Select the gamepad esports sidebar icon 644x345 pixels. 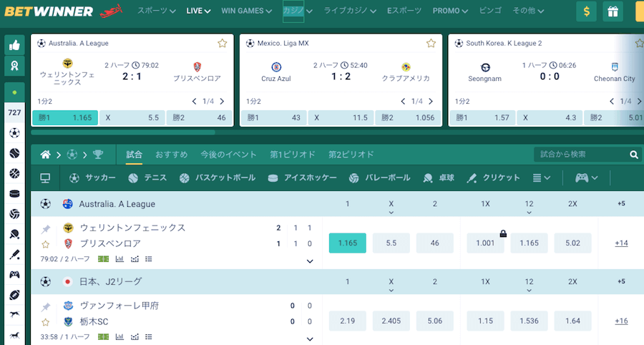[x=14, y=274]
